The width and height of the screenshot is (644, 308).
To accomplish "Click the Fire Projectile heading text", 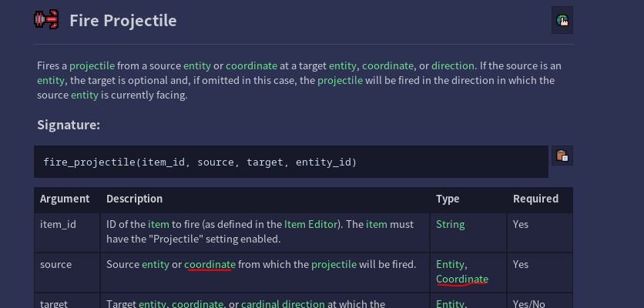I will coord(122,21).
